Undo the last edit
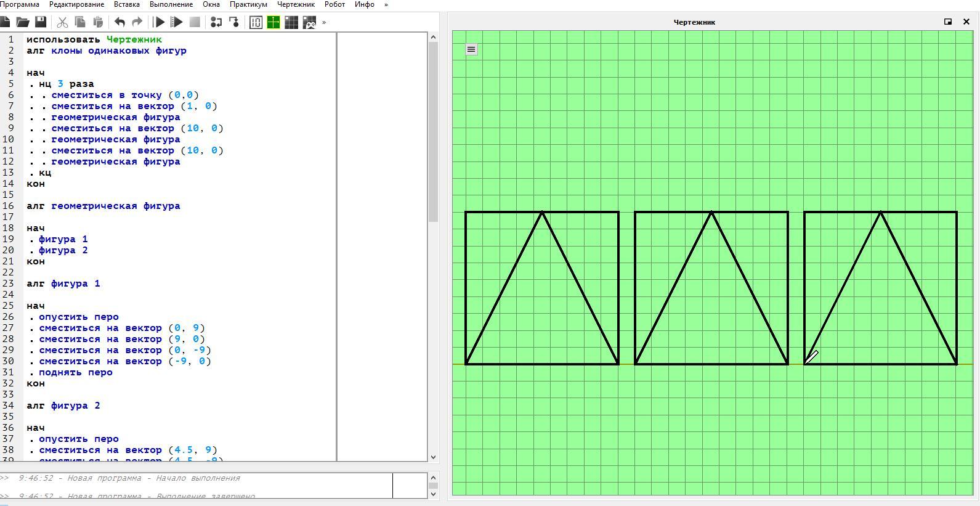980x506 pixels. point(119,22)
